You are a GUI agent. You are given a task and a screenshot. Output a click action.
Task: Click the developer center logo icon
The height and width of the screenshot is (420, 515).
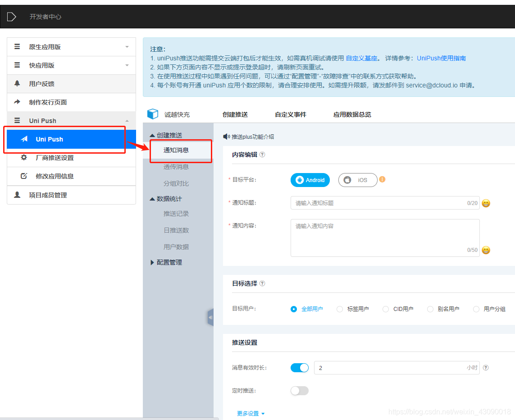12,16
